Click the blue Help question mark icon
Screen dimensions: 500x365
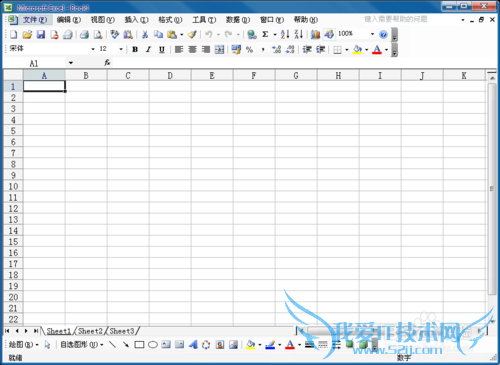pos(383,34)
